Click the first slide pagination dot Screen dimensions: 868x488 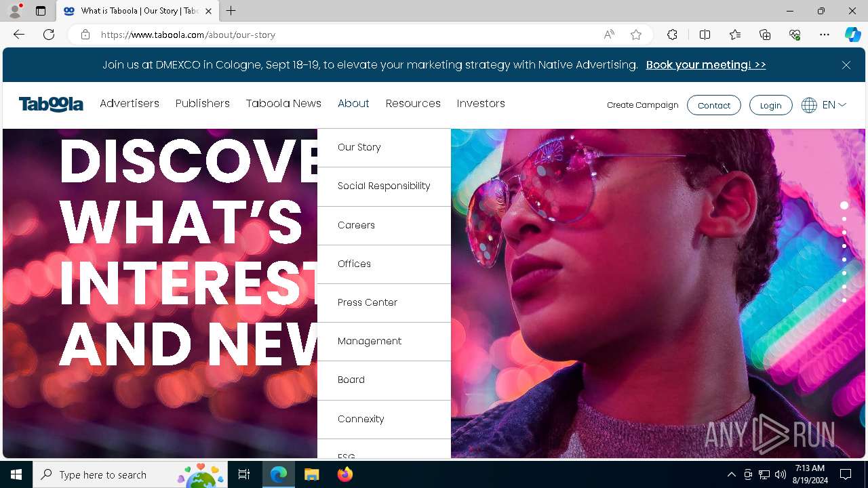point(844,205)
